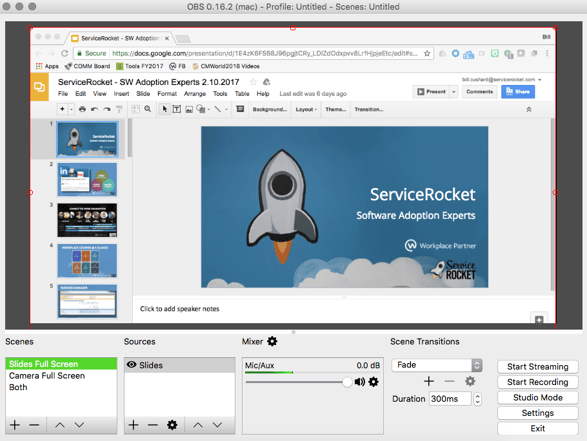The height and width of the screenshot is (441, 587).
Task: Click the new slide plus button
Action: click(63, 109)
